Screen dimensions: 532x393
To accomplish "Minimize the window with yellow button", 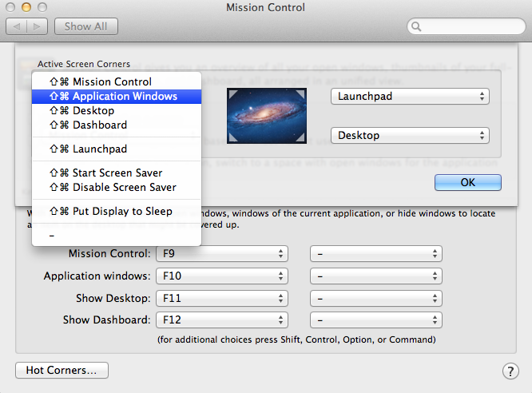I will tap(26, 7).
